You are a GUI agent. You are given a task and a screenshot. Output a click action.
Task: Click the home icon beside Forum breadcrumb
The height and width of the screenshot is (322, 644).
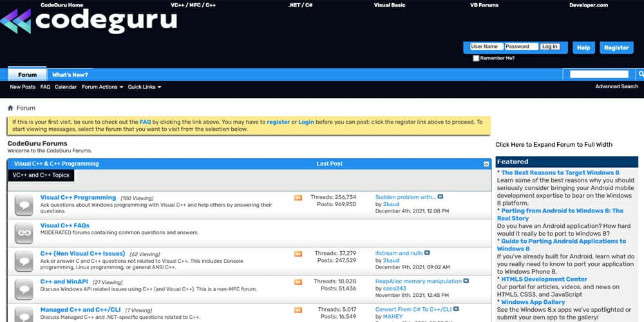pyautogui.click(x=10, y=108)
